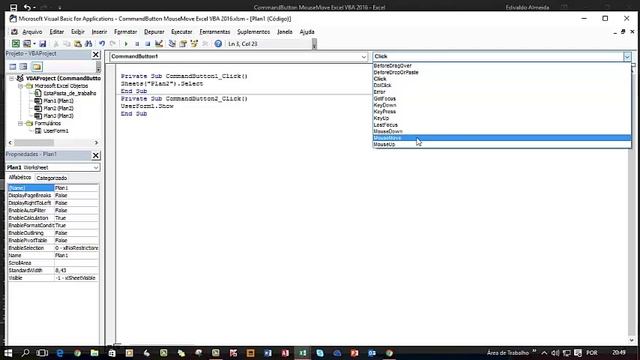Click the Find binoculars icon
The height and width of the screenshot is (360, 640).
(x=88, y=44)
